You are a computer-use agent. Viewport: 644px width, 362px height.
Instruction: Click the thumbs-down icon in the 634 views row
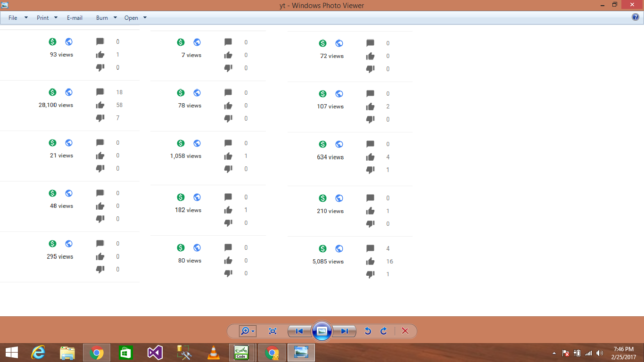(370, 170)
